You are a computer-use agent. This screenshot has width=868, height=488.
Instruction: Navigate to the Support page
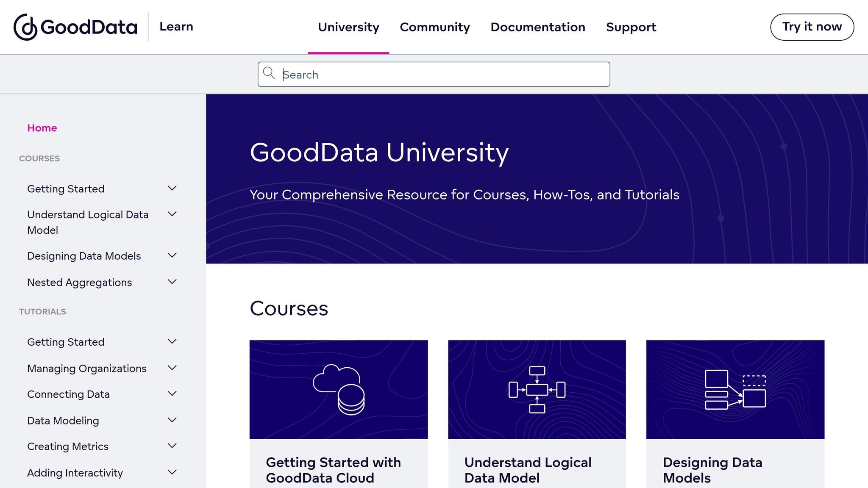click(x=631, y=27)
